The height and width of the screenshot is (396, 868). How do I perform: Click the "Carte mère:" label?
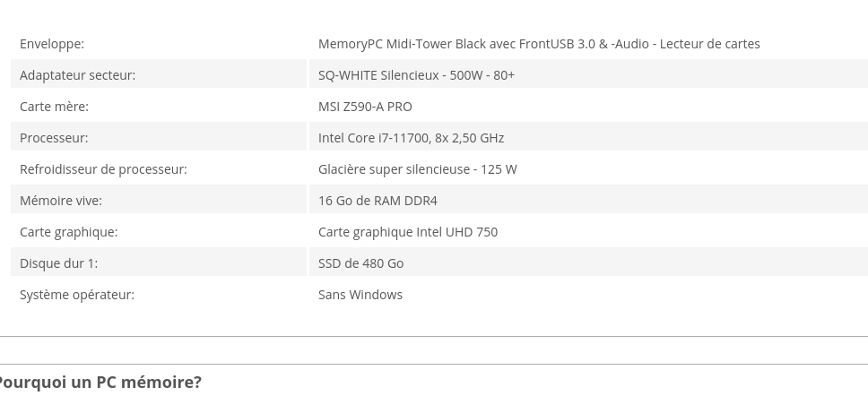pyautogui.click(x=54, y=107)
